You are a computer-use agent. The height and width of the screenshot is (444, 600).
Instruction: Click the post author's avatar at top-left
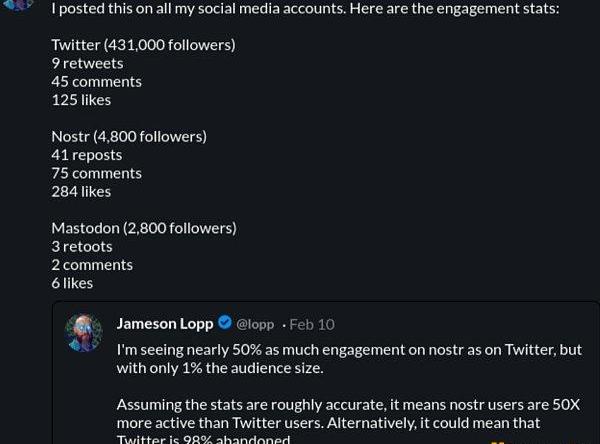[19, 5]
